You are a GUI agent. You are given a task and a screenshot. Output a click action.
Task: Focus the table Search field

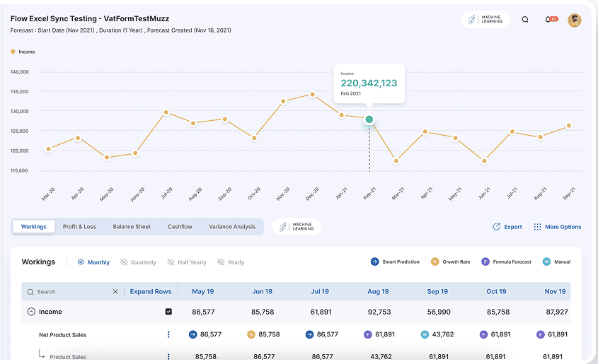[69, 292]
